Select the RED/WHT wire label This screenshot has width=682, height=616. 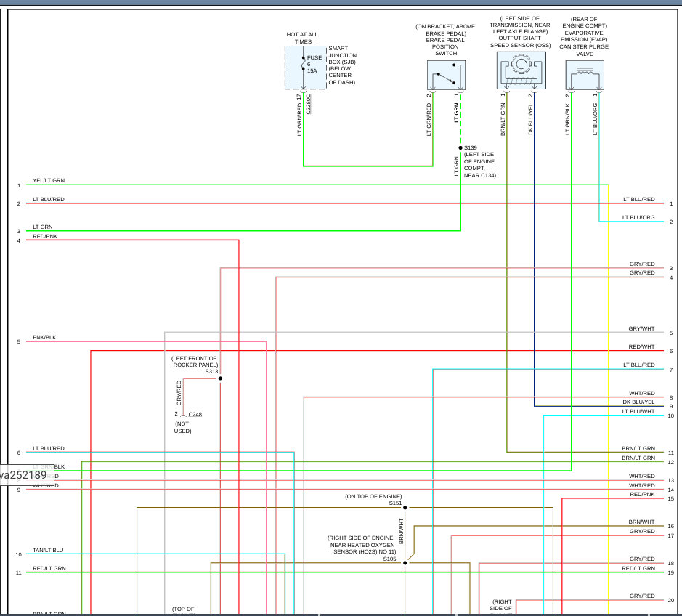(x=641, y=346)
